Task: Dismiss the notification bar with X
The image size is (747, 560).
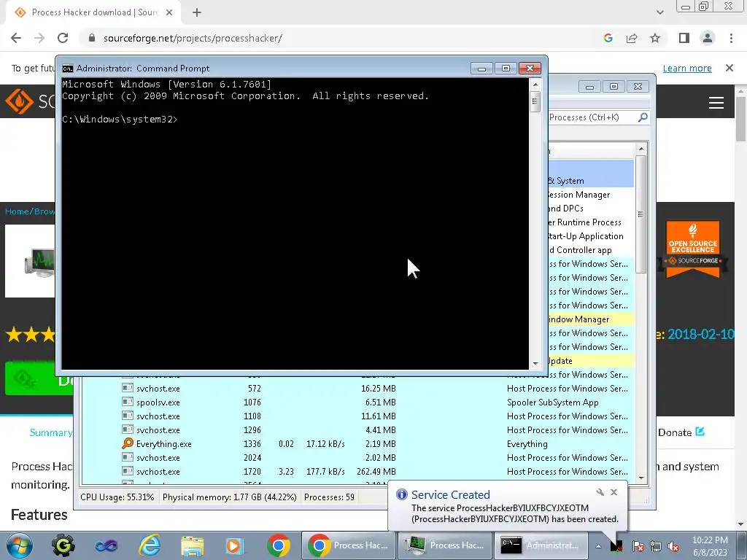Action: (729, 68)
